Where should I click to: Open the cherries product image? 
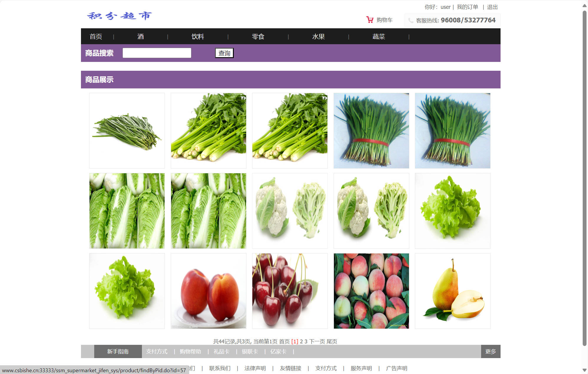(289, 291)
